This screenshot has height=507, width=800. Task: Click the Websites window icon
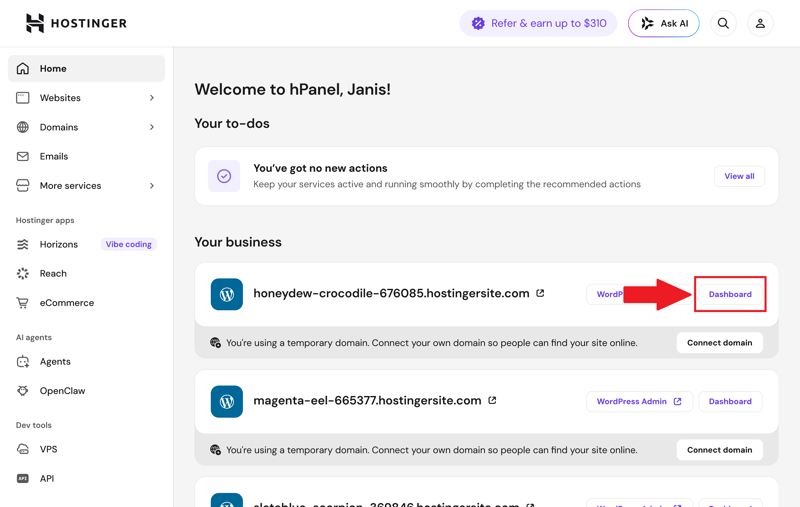point(22,97)
